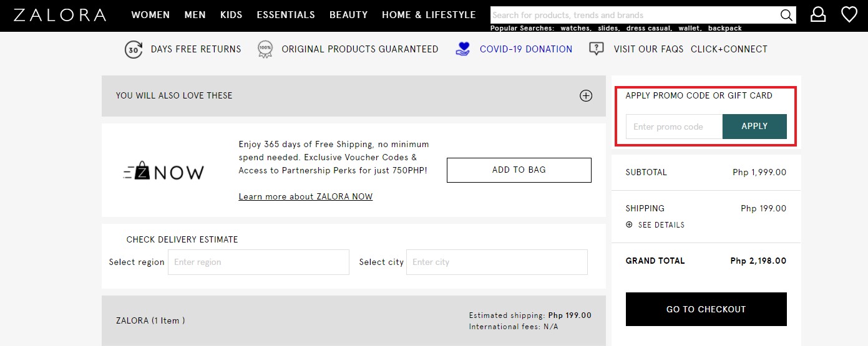The width and height of the screenshot is (868, 346).
Task: Click the 30 days returns icon
Action: tap(134, 49)
